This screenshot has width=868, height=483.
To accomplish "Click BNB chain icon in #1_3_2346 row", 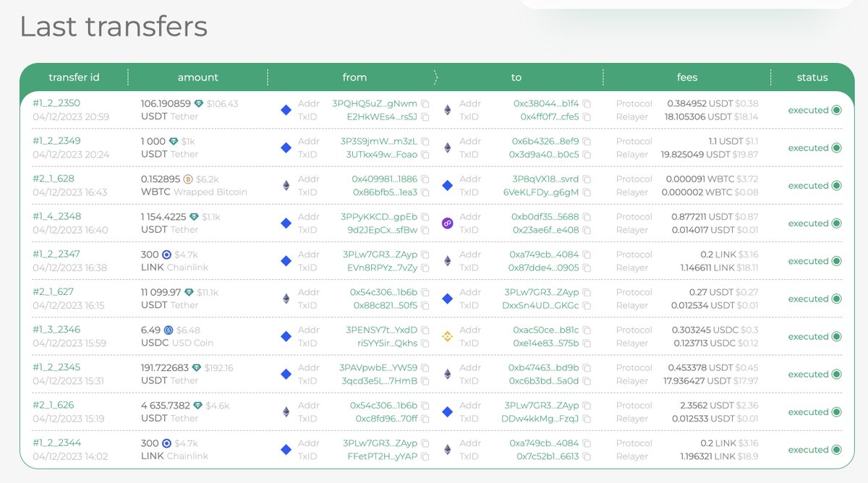I will (447, 337).
